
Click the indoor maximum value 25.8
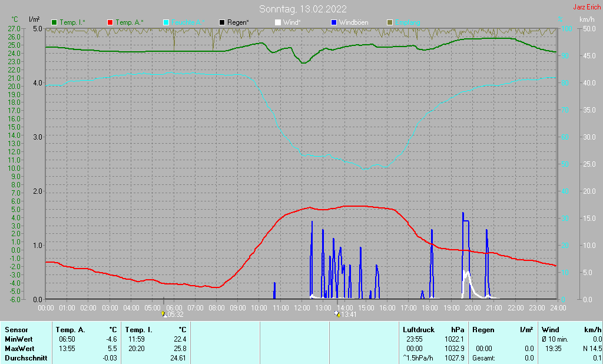click(180, 349)
